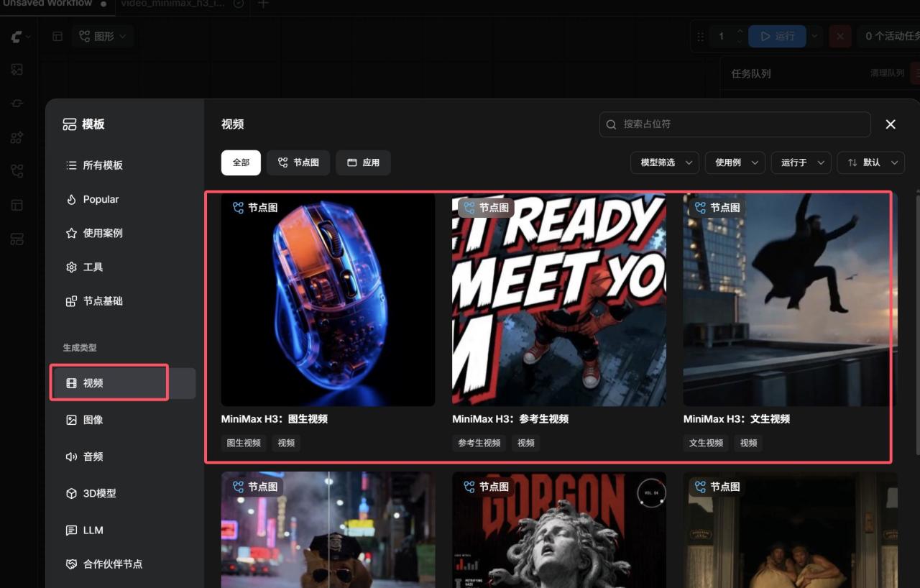Toggle the panel layout icon beside 图形

coord(57,37)
